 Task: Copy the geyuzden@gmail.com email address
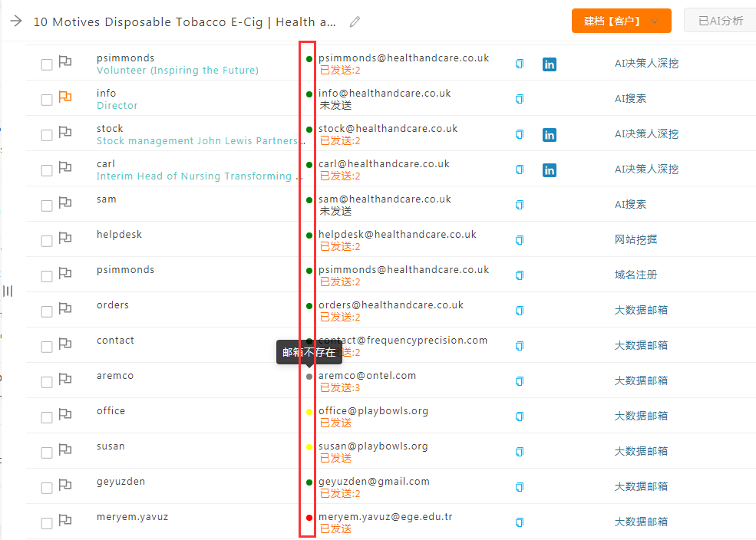[520, 487]
